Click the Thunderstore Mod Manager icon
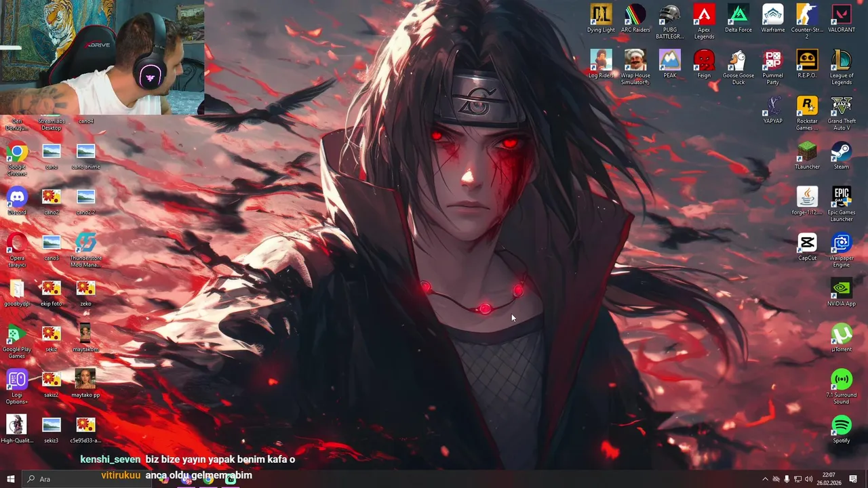868x488 pixels. point(85,250)
